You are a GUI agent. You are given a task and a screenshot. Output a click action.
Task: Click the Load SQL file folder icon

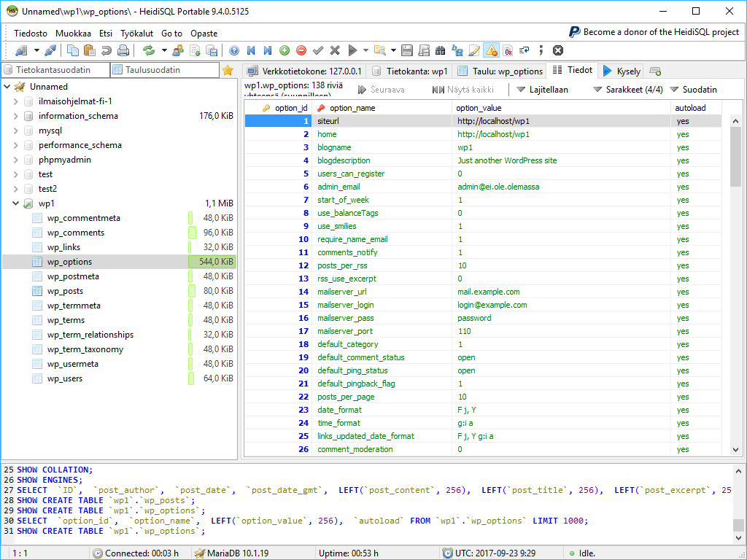(379, 50)
